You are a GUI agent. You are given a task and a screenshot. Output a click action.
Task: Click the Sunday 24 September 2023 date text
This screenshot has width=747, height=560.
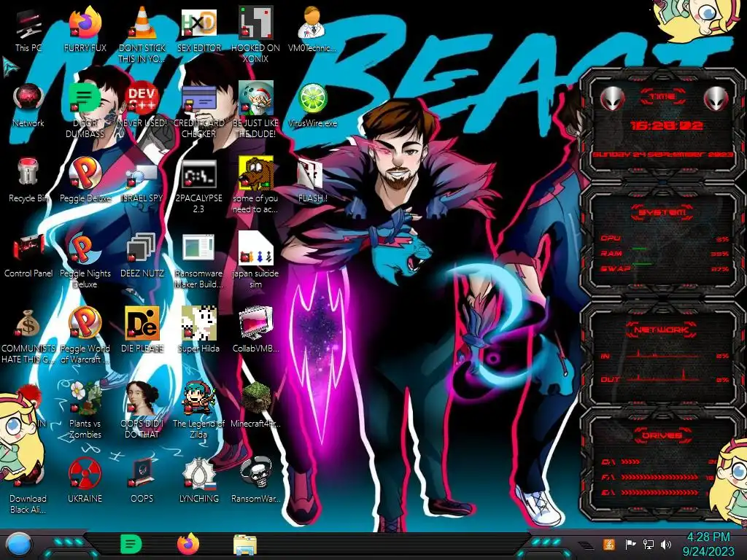click(662, 155)
